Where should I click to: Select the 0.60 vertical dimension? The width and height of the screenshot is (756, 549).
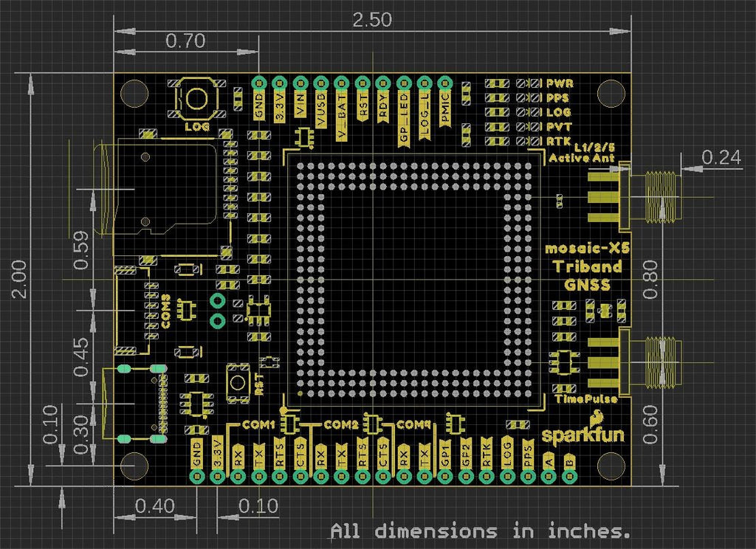[x=650, y=424]
